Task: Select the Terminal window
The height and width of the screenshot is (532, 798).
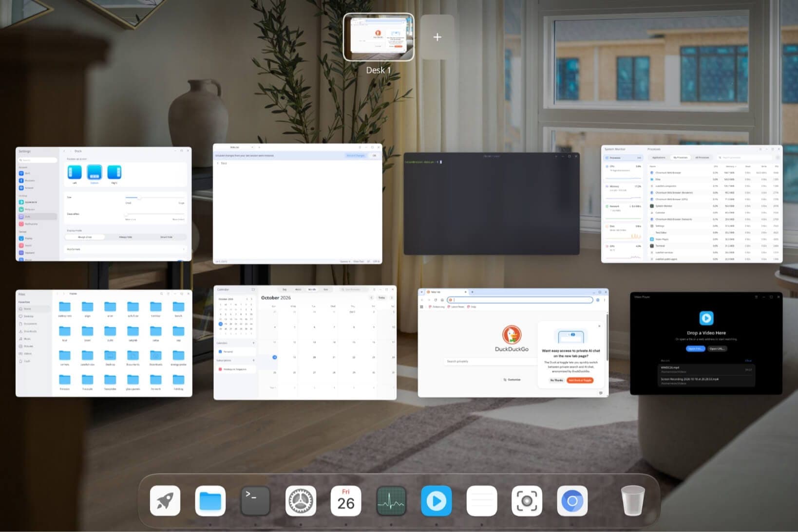Action: click(x=492, y=203)
